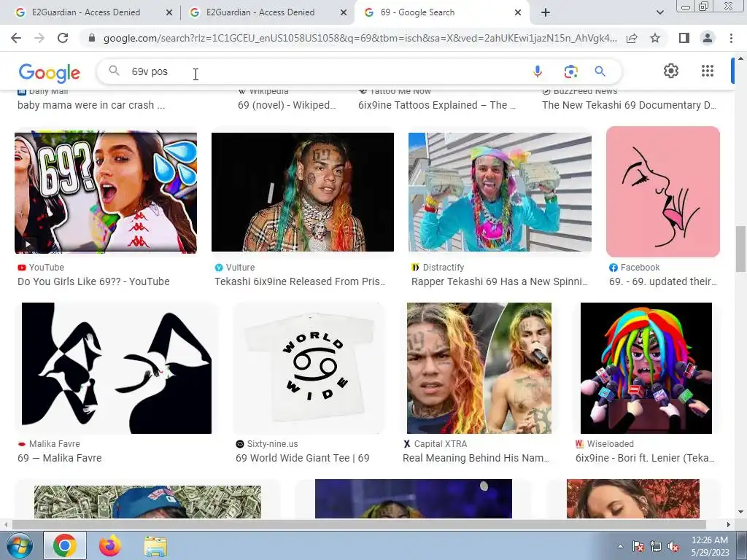Click the Action Center flag icon
Viewport: 747px width, 560px height.
[x=638, y=547]
